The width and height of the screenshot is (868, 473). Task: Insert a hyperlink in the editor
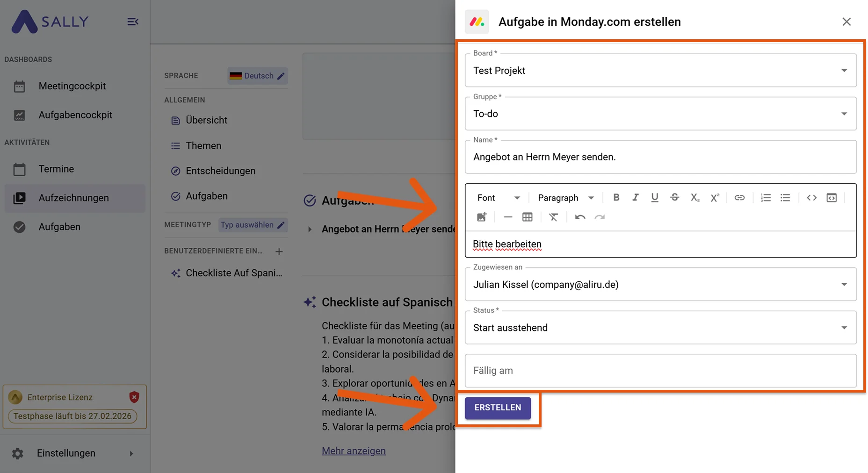739,198
